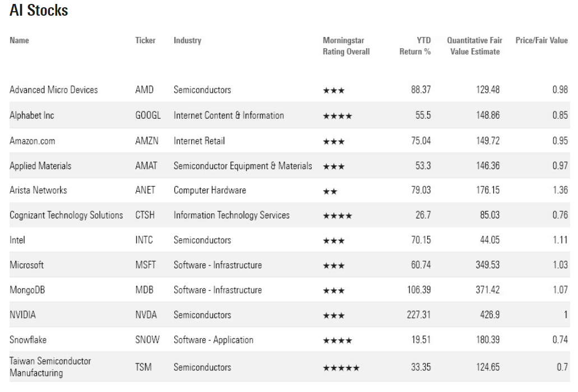Click NVIDIA's 227.31 YTD return value
This screenshot has height=392, width=578.
pyautogui.click(x=418, y=315)
